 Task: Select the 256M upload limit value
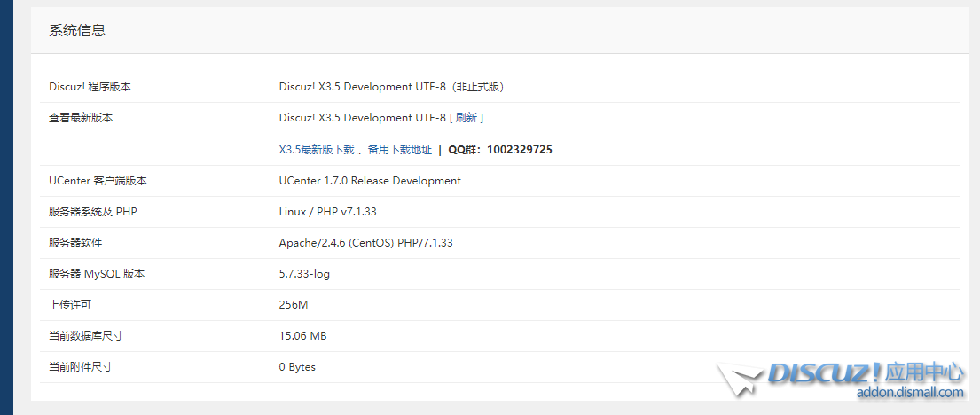click(x=294, y=305)
